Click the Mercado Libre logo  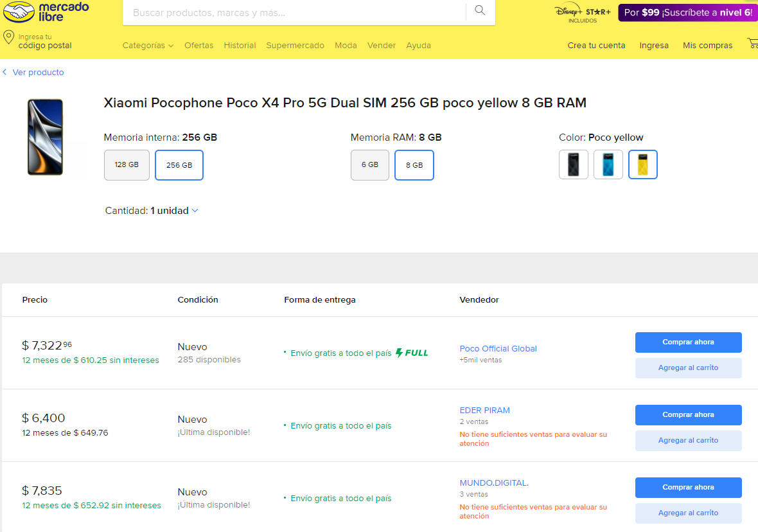pos(45,12)
